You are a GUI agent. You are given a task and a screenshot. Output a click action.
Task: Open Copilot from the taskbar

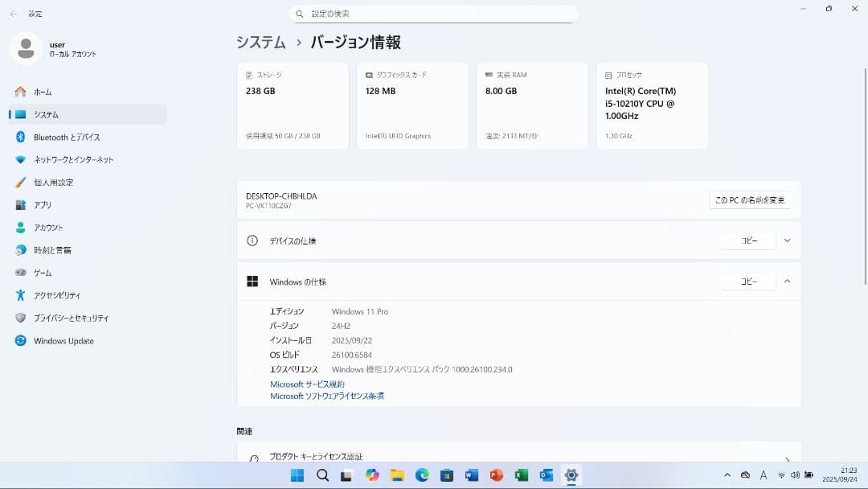[x=371, y=475]
